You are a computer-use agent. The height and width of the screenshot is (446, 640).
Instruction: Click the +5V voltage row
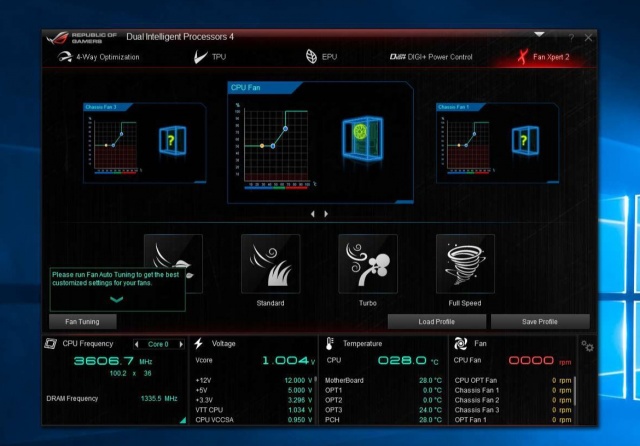pos(254,391)
